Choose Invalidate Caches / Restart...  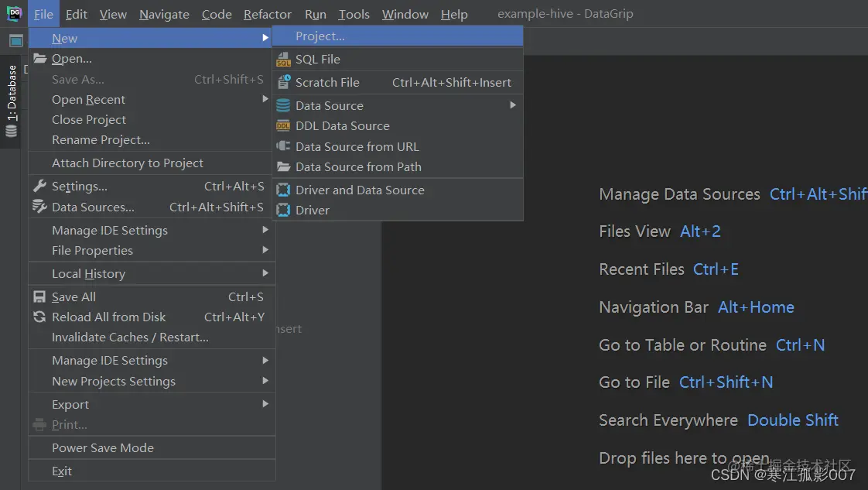(x=152, y=338)
